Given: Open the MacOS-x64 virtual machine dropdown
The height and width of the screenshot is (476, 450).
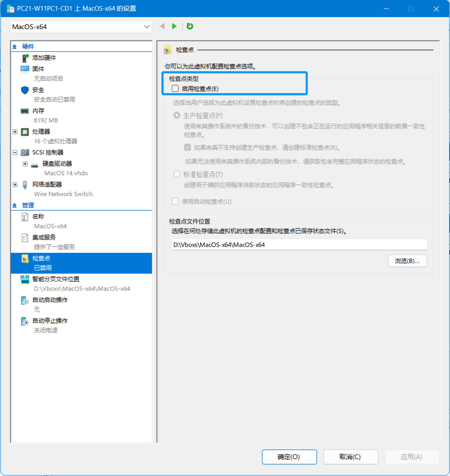Looking at the screenshot, I should (x=81, y=27).
